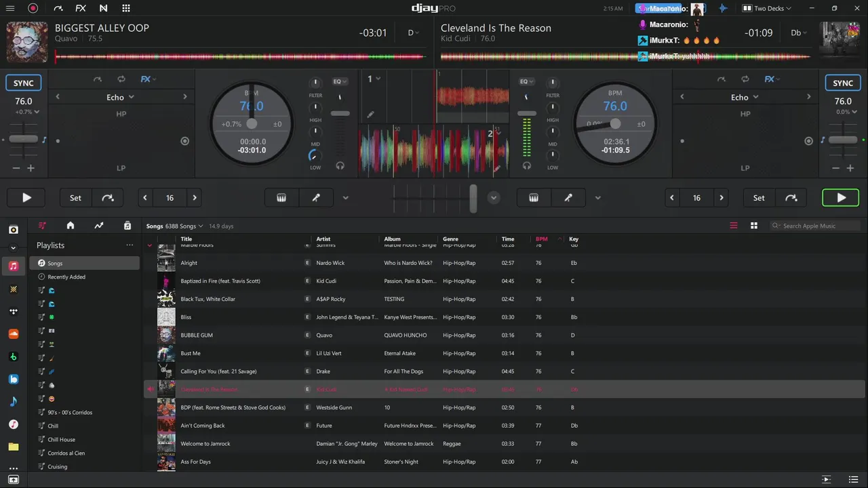Click left deck microphone icon
The width and height of the screenshot is (868, 488).
point(316,198)
